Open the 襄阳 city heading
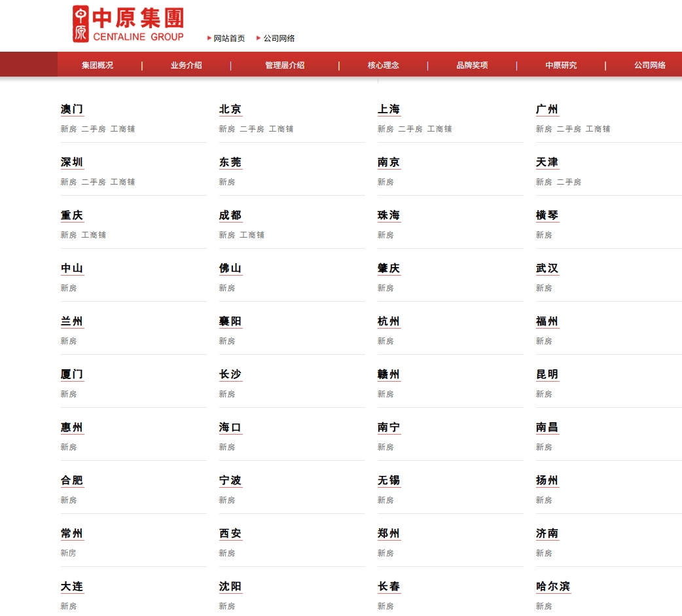The height and width of the screenshot is (616, 682). [230, 321]
